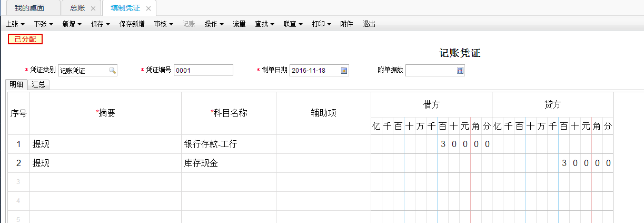Switch to 我的桌面 tab
This screenshot has width=644, height=223.
point(29,8)
